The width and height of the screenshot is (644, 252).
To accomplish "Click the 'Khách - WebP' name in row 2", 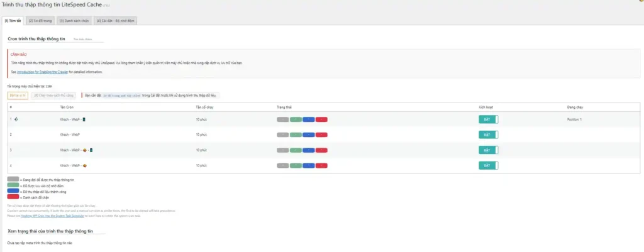I will (70, 134).
